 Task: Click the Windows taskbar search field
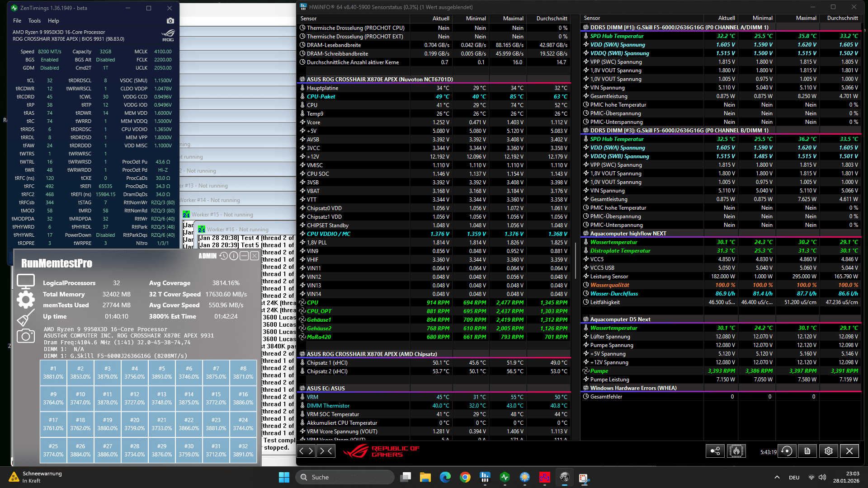point(346,477)
